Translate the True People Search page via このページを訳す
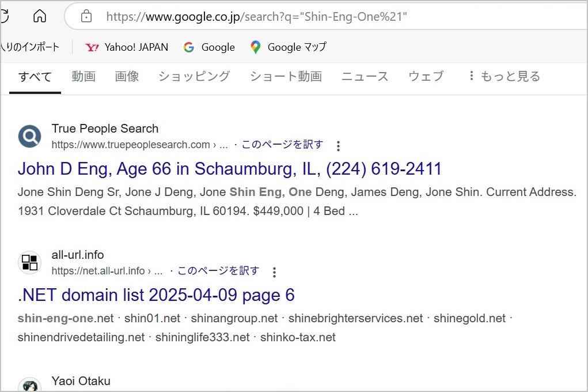Viewport: 588px width, 392px height. pos(282,145)
